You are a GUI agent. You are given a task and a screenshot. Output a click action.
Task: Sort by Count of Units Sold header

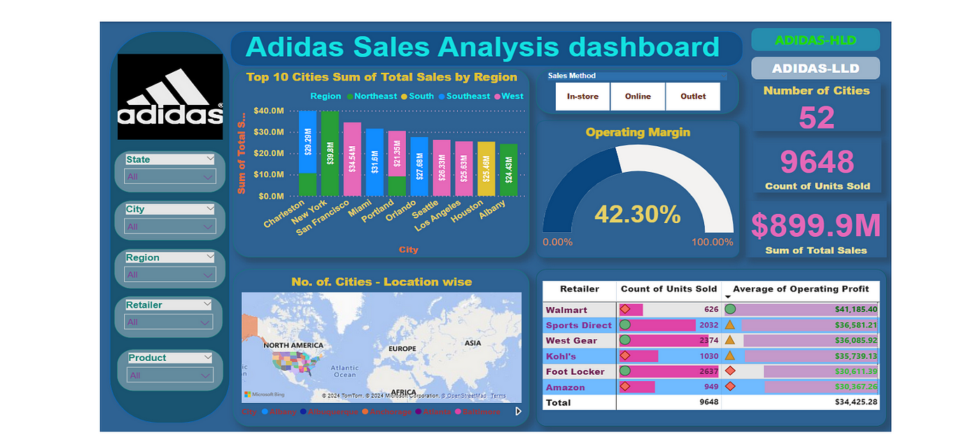click(x=668, y=289)
